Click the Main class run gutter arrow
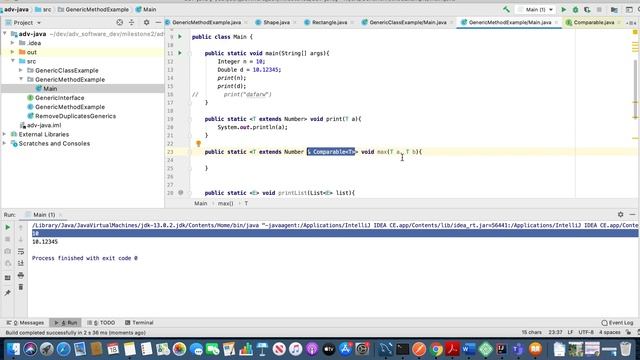The height and width of the screenshot is (360, 640). click(x=180, y=37)
